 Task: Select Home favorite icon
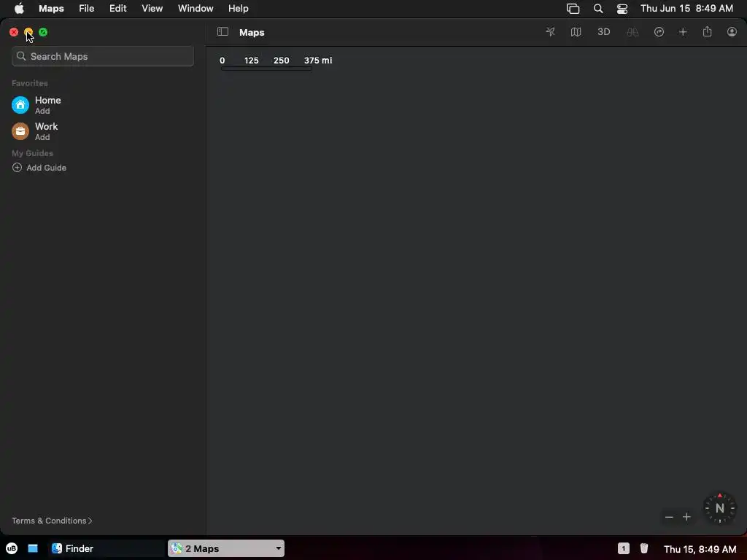pyautogui.click(x=20, y=105)
